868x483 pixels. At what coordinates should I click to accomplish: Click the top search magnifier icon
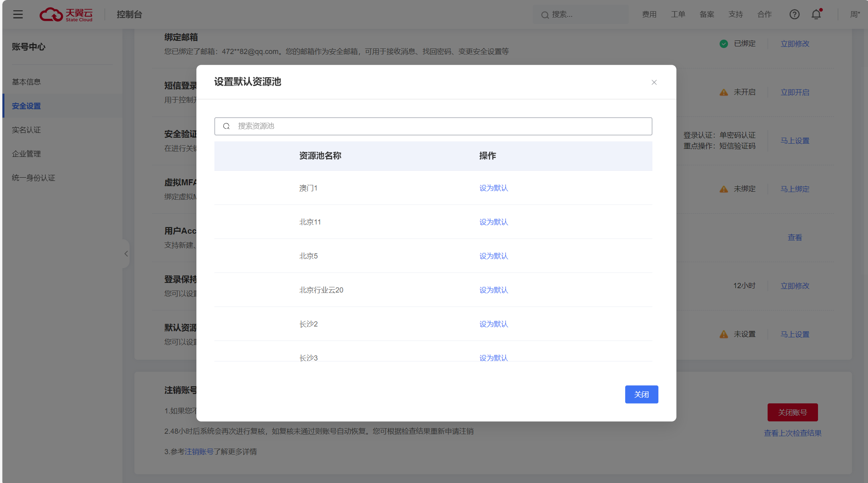click(x=545, y=15)
